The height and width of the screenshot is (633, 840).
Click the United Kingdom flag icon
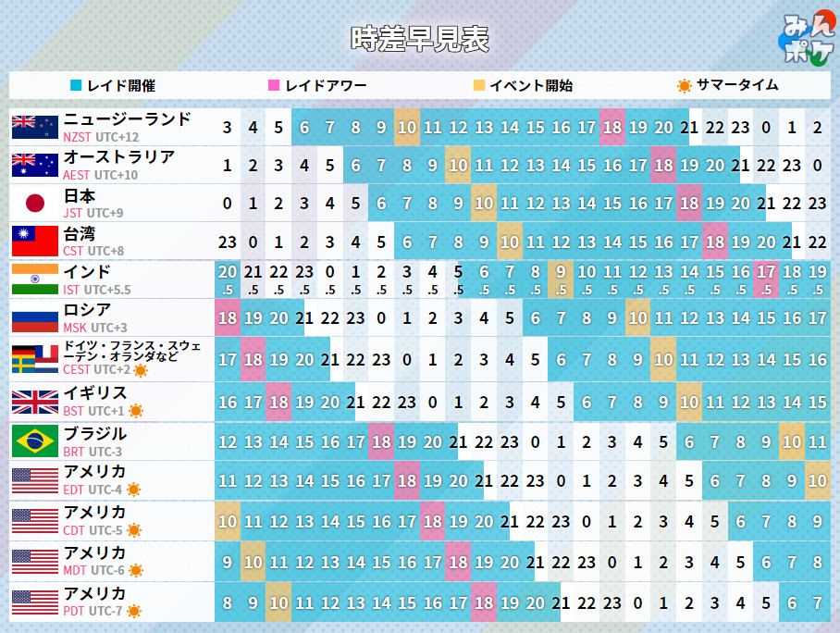(x=35, y=402)
